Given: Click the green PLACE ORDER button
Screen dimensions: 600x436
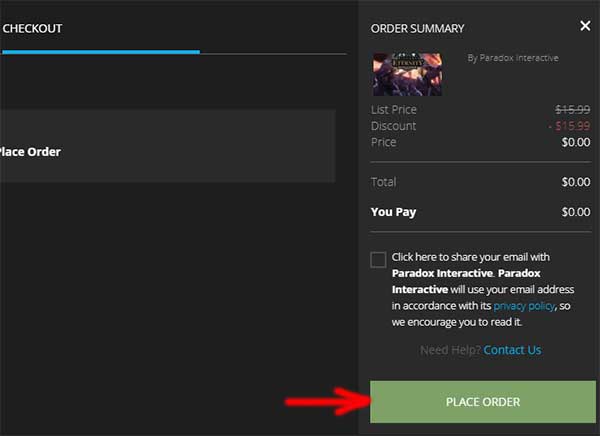Looking at the screenshot, I should click(482, 402).
